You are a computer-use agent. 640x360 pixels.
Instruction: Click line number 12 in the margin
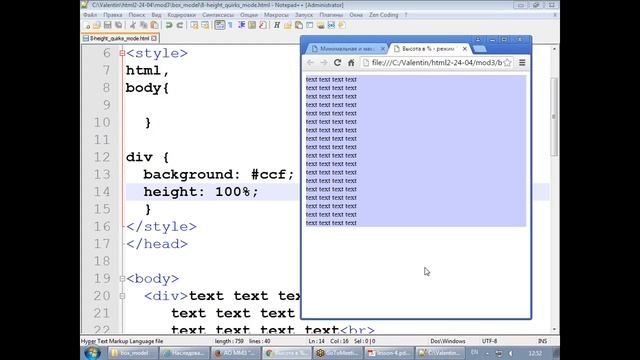pyautogui.click(x=102, y=157)
